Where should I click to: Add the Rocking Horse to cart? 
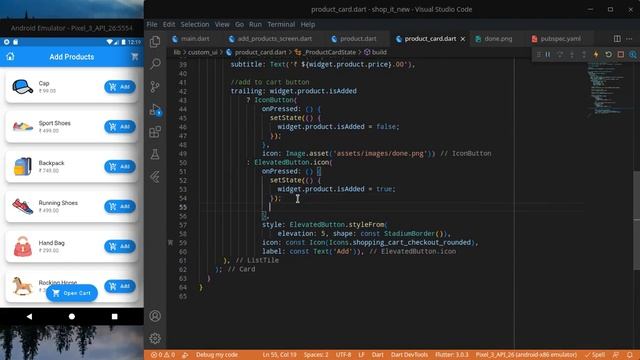click(x=120, y=286)
